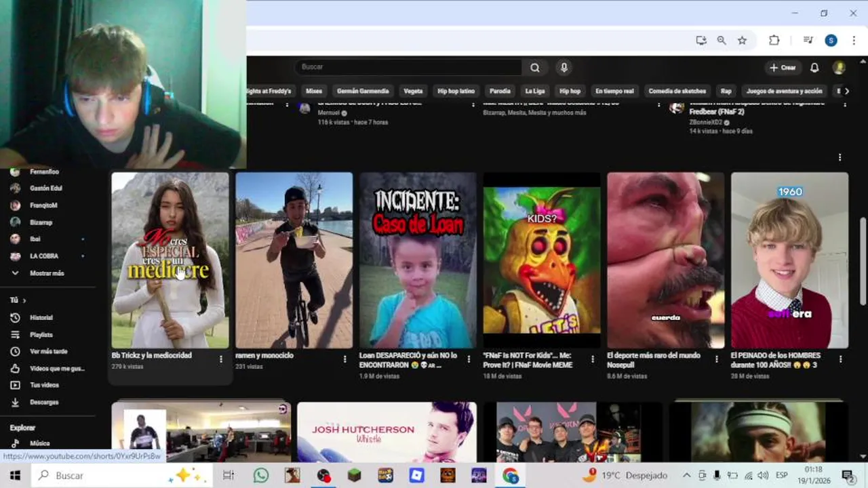The width and height of the screenshot is (868, 488).
Task: Activate voice search microphone icon
Action: pos(564,67)
